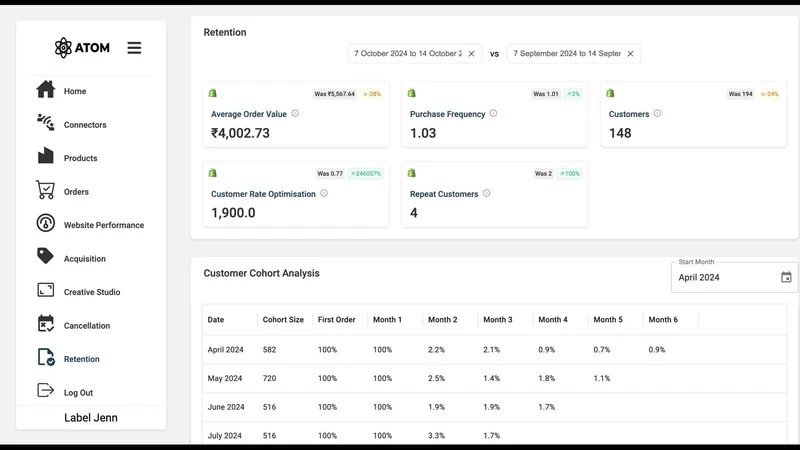The width and height of the screenshot is (800, 450).
Task: Click the Website Performance gauge icon
Action: click(45, 223)
